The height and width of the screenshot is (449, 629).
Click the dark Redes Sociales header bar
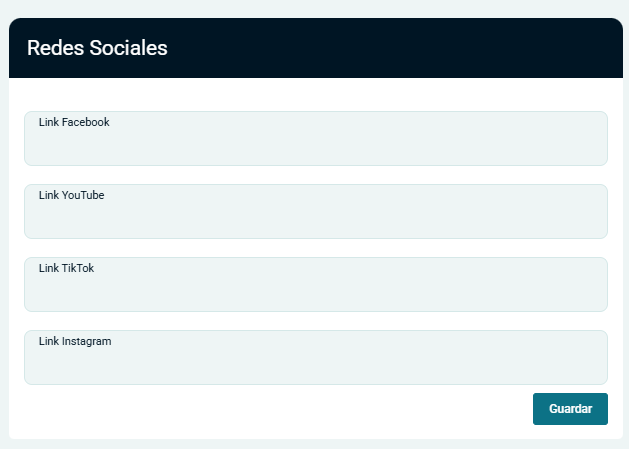coord(400,48)
